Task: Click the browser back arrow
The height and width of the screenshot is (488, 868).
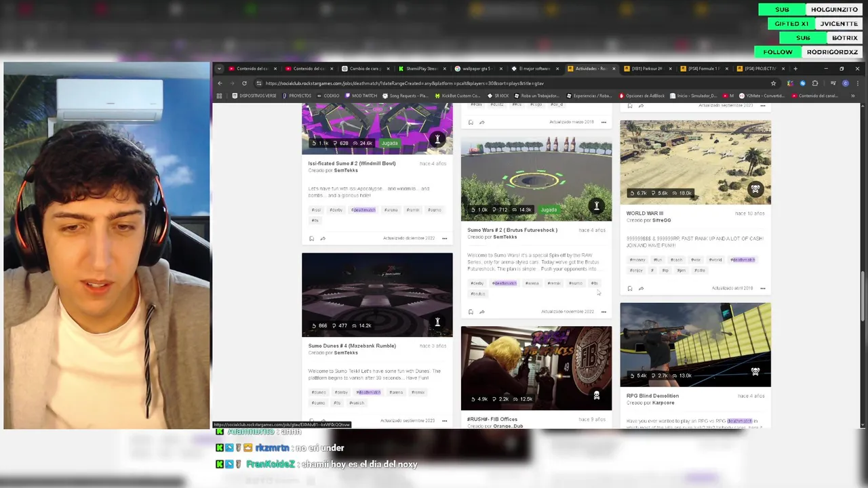Action: pyautogui.click(x=220, y=83)
